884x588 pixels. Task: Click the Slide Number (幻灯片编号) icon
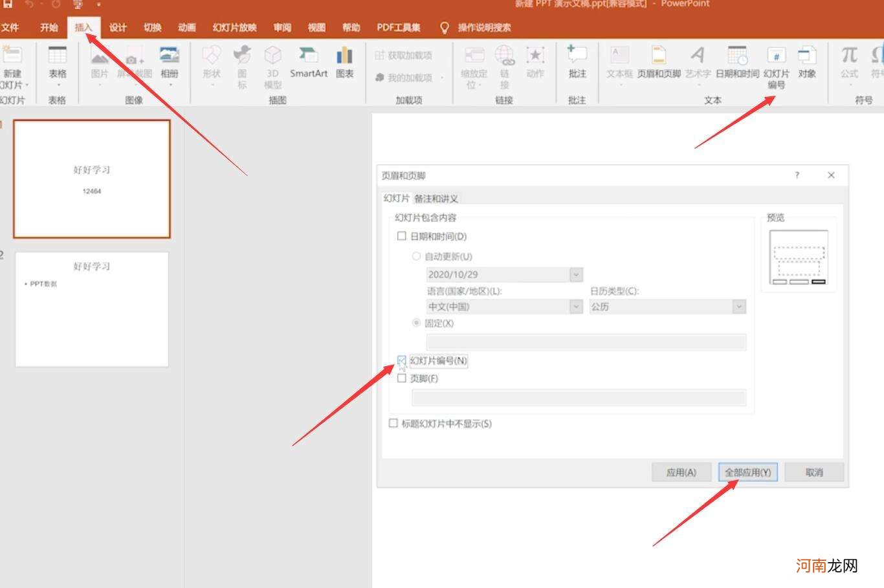point(776,56)
